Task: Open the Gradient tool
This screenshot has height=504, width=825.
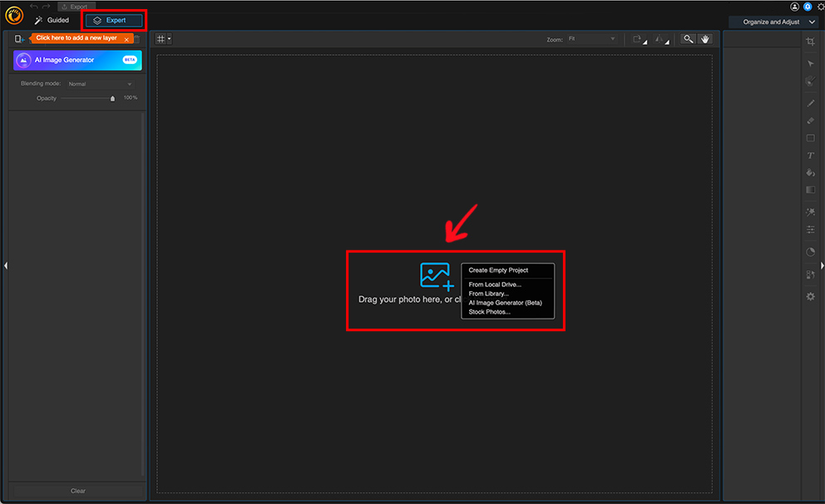Action: [x=810, y=189]
